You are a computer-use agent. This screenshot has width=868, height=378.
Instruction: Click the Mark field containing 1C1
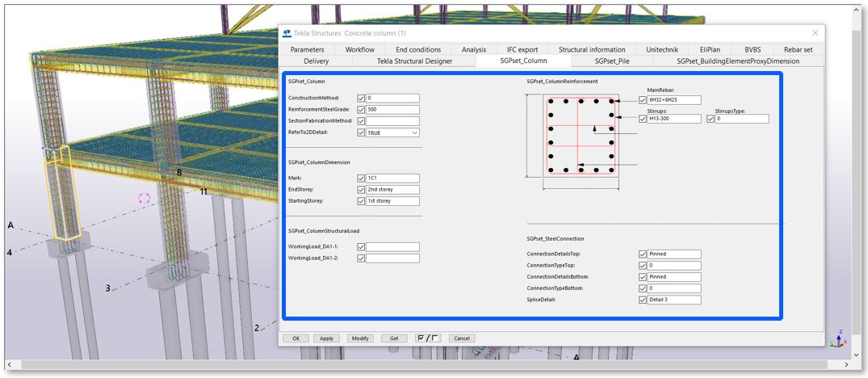point(392,178)
